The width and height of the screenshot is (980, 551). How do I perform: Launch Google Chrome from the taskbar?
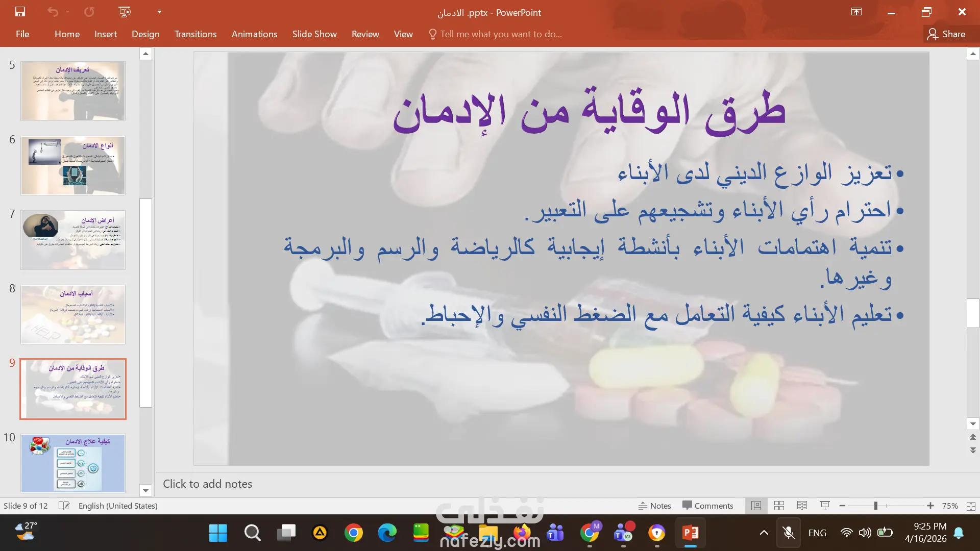(353, 533)
